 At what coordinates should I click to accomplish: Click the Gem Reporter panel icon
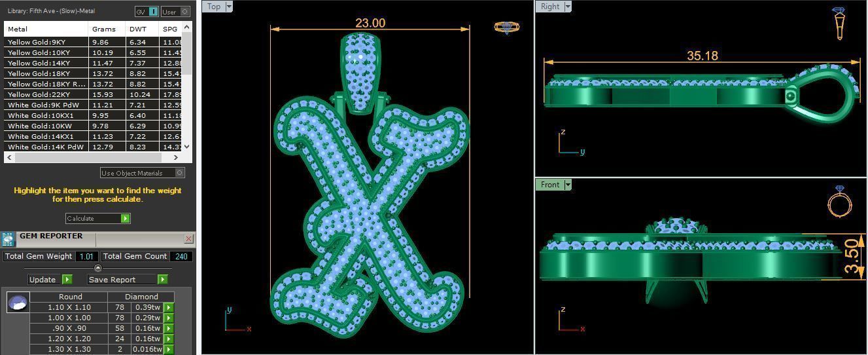click(x=8, y=239)
